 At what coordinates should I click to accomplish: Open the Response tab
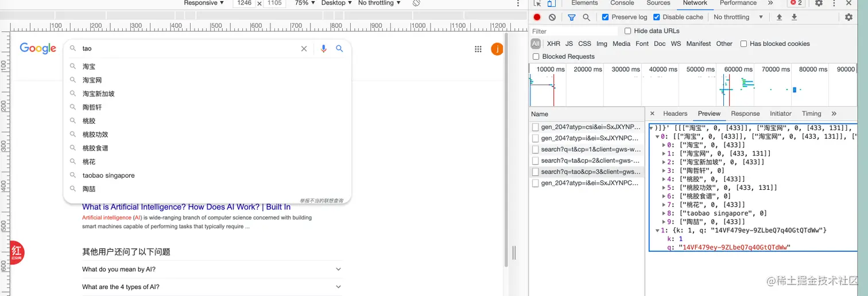745,114
